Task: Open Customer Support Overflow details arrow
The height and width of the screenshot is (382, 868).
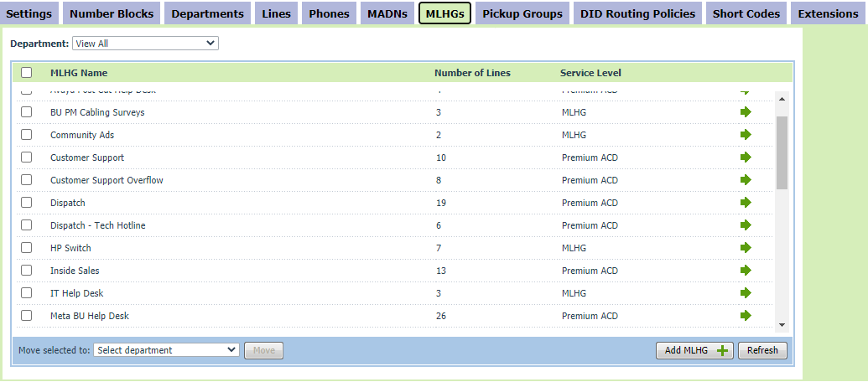Action: (746, 180)
